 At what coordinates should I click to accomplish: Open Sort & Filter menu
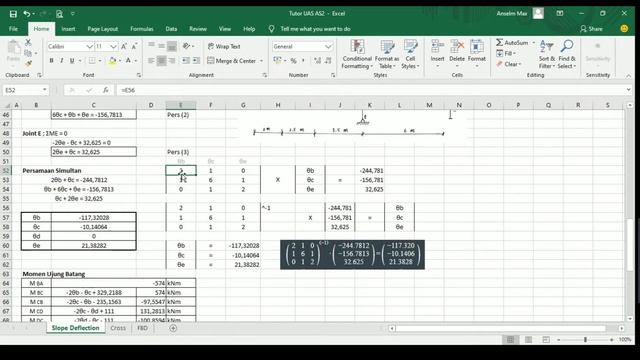pyautogui.click(x=546, y=55)
